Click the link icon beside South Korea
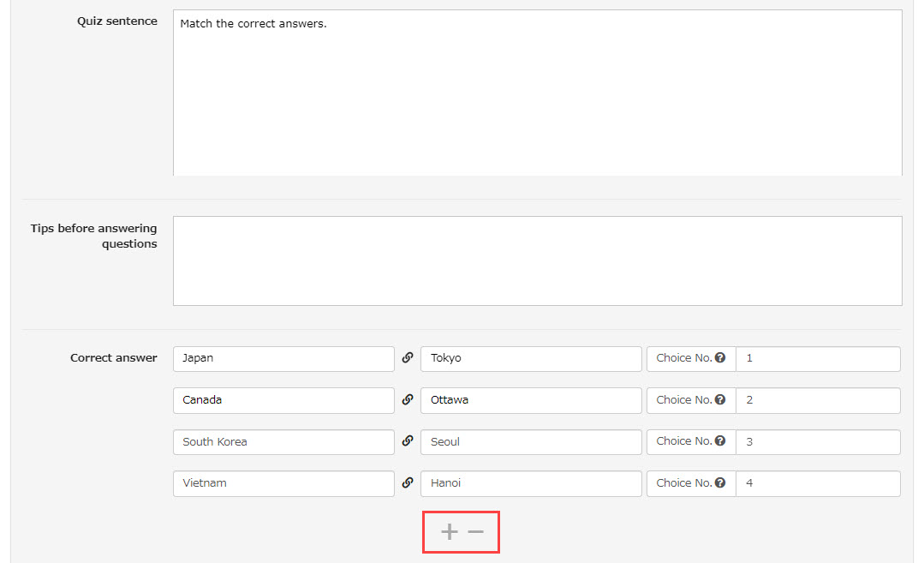924x563 pixels. (x=408, y=441)
